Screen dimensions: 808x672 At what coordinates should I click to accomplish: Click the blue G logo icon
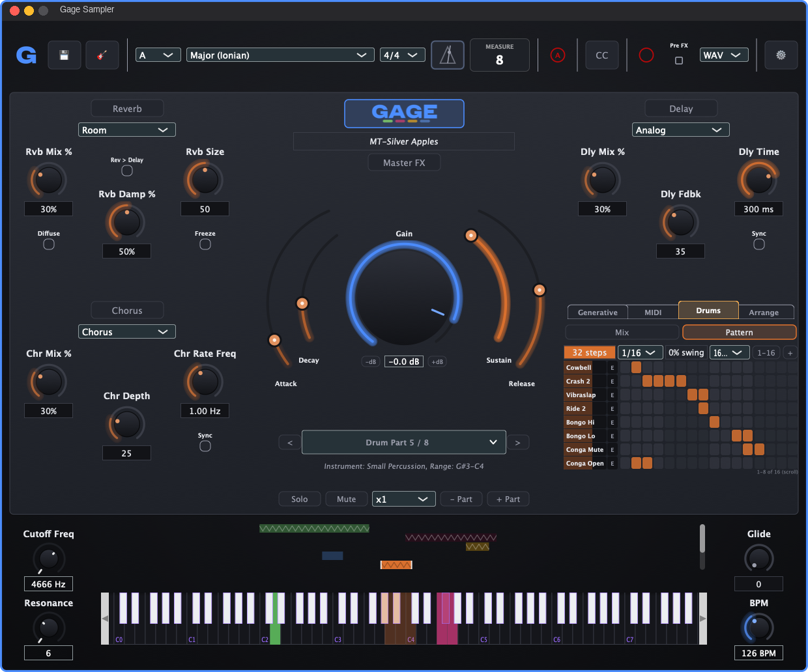tap(26, 55)
